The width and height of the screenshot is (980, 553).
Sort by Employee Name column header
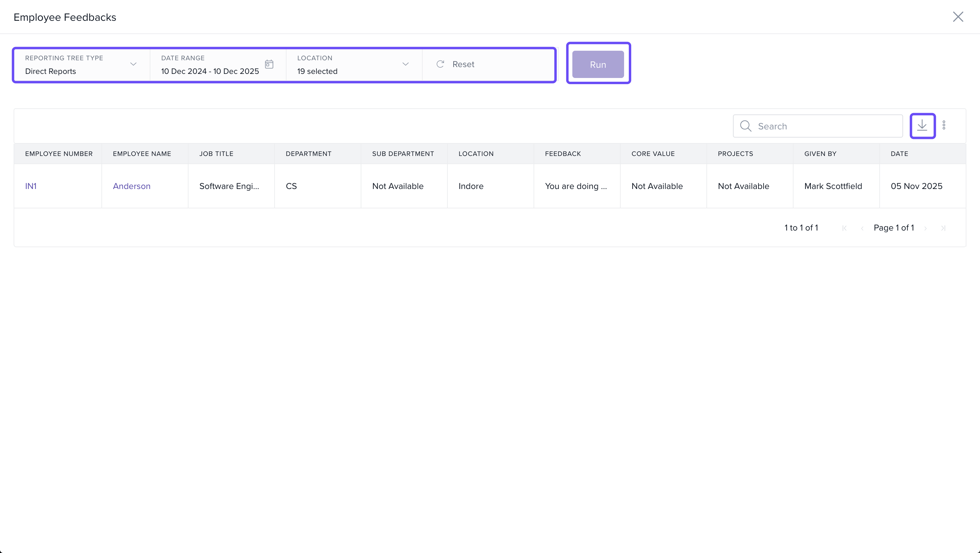coord(142,154)
